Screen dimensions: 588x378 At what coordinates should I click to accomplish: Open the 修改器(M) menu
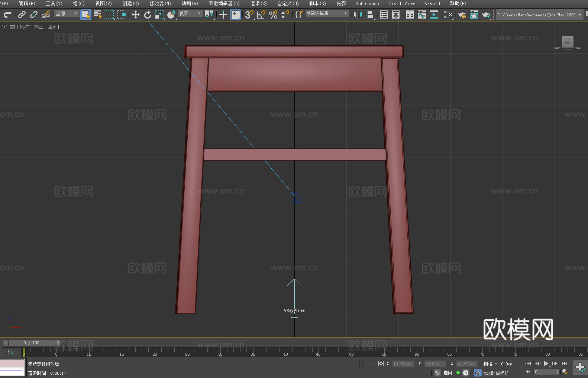point(160,3)
